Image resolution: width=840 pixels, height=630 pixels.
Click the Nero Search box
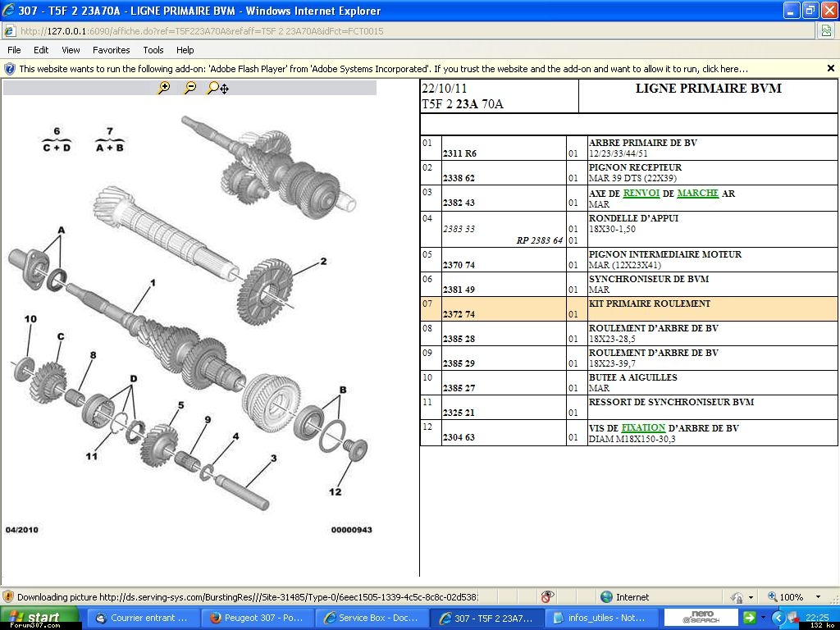(x=701, y=617)
